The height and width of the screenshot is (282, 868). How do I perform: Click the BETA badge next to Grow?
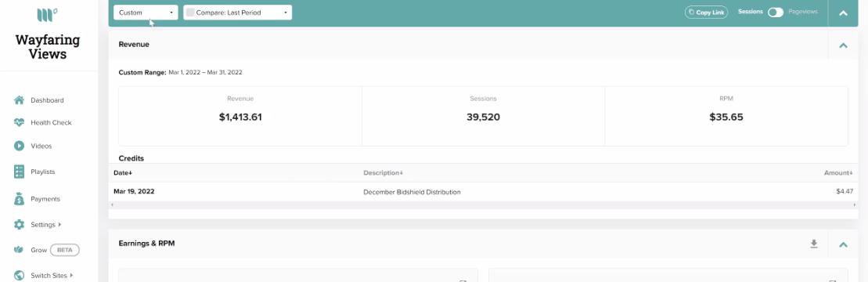[x=65, y=250]
